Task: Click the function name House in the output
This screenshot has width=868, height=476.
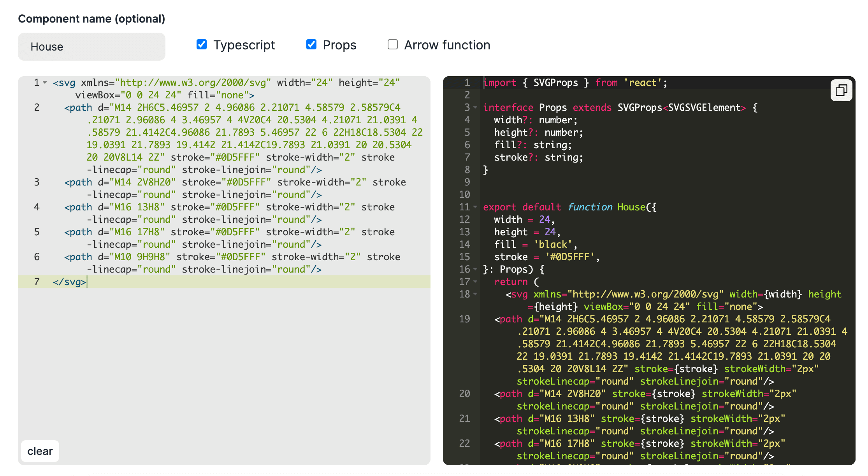Action: 631,207
